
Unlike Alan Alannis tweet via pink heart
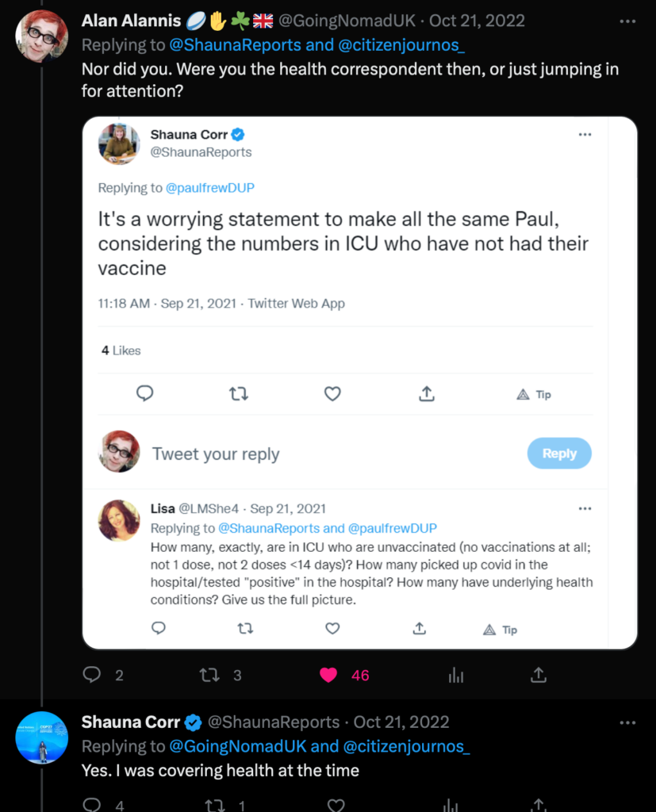(328, 675)
